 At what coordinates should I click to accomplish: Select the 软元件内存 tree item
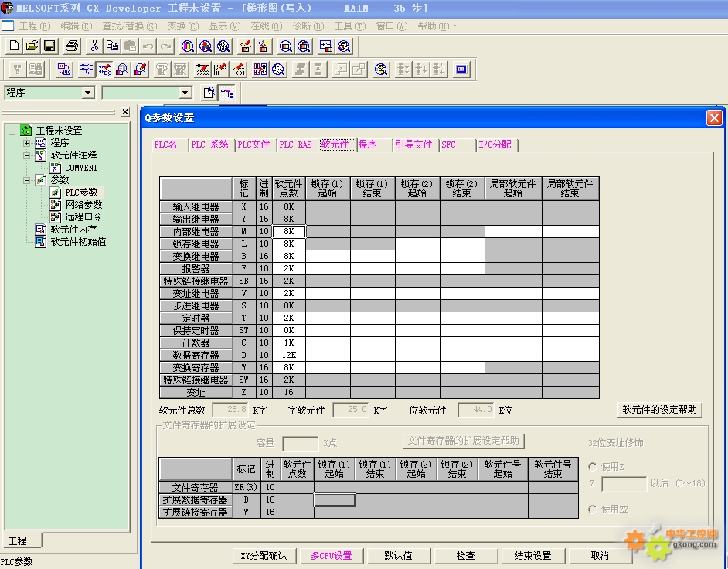(73, 230)
